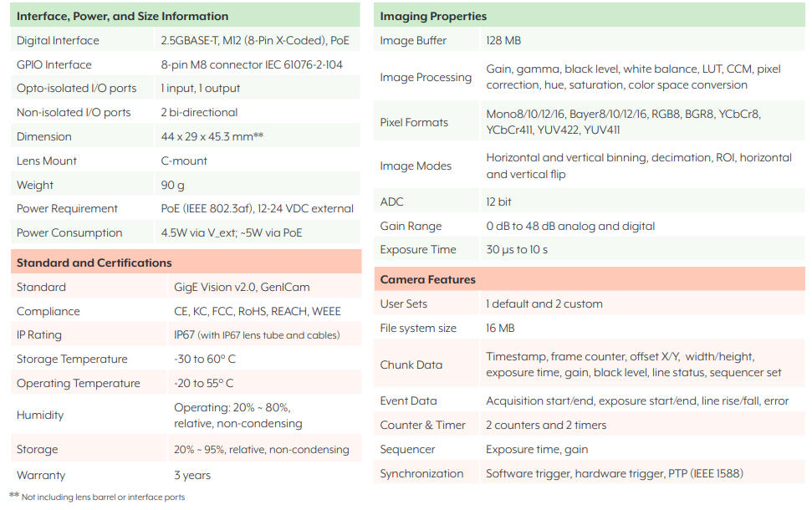The height and width of the screenshot is (510, 812).
Task: Click the Gain Range row label
Action: pyautogui.click(x=411, y=226)
